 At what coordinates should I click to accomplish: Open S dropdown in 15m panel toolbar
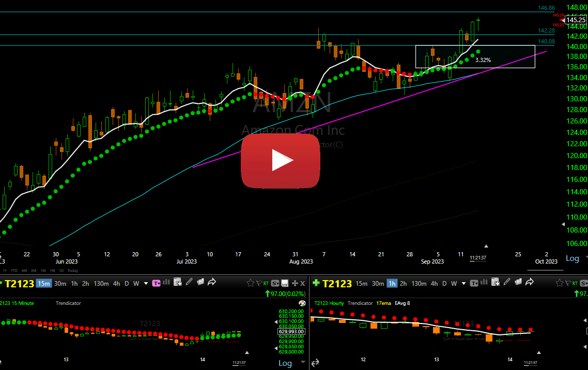point(275,283)
